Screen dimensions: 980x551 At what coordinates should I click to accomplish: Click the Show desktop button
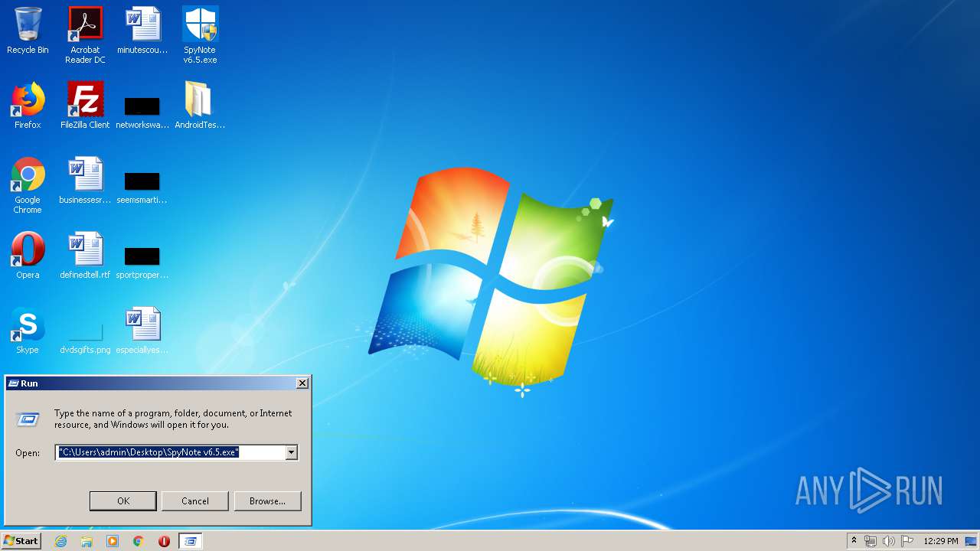click(972, 541)
